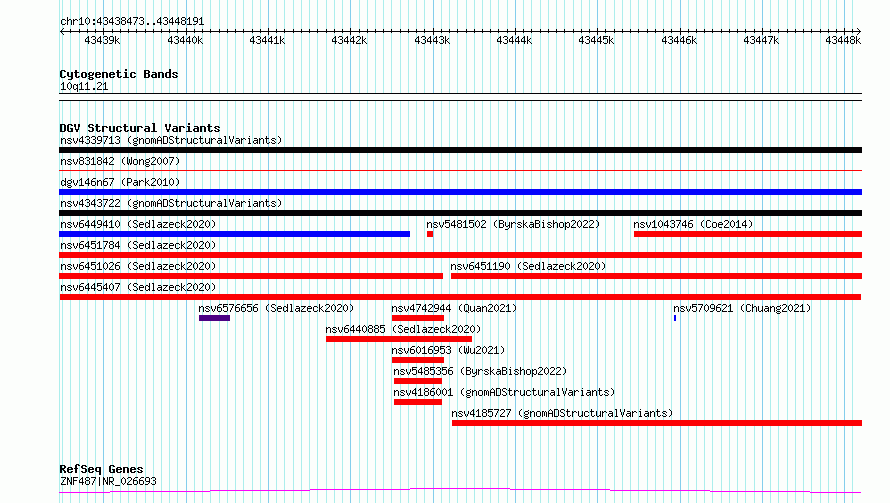Click the chr10:43438473..43448191 coordinate text

point(132,22)
